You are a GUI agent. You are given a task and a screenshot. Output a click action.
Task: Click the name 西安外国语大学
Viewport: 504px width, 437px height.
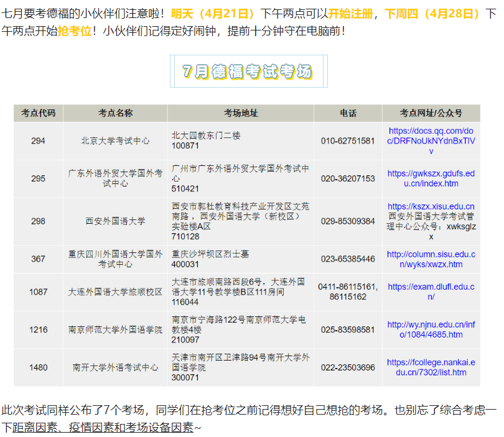115,221
